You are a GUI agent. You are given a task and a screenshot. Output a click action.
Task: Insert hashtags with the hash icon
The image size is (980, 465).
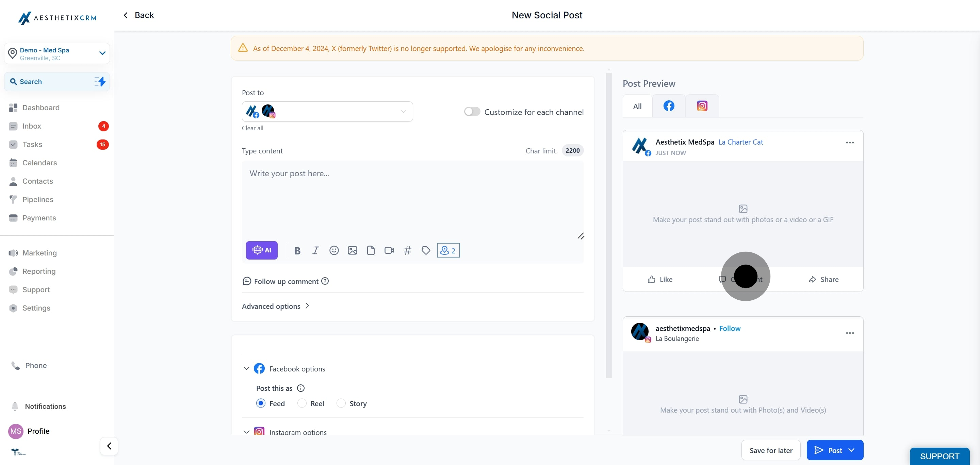pos(407,250)
